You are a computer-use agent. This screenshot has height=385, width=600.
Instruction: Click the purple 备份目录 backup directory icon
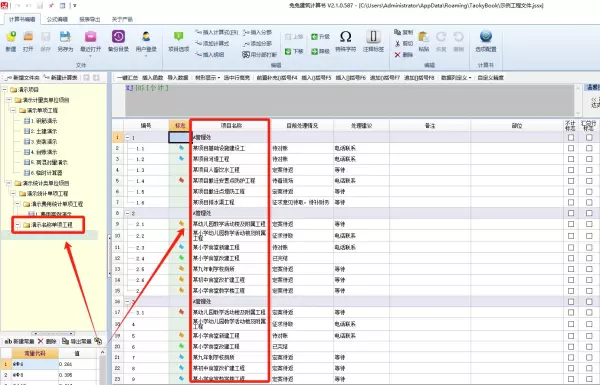pyautogui.click(x=118, y=37)
